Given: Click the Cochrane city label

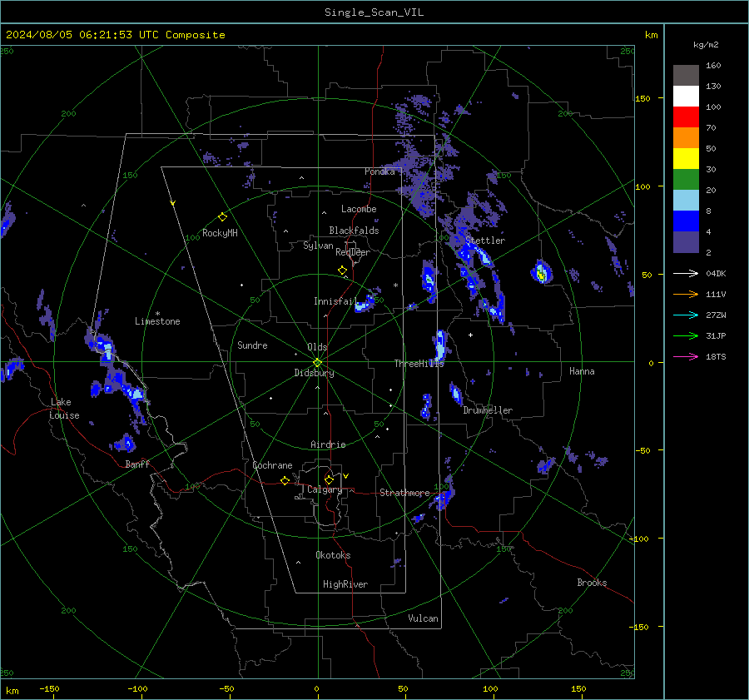Looking at the screenshot, I should click(272, 465).
